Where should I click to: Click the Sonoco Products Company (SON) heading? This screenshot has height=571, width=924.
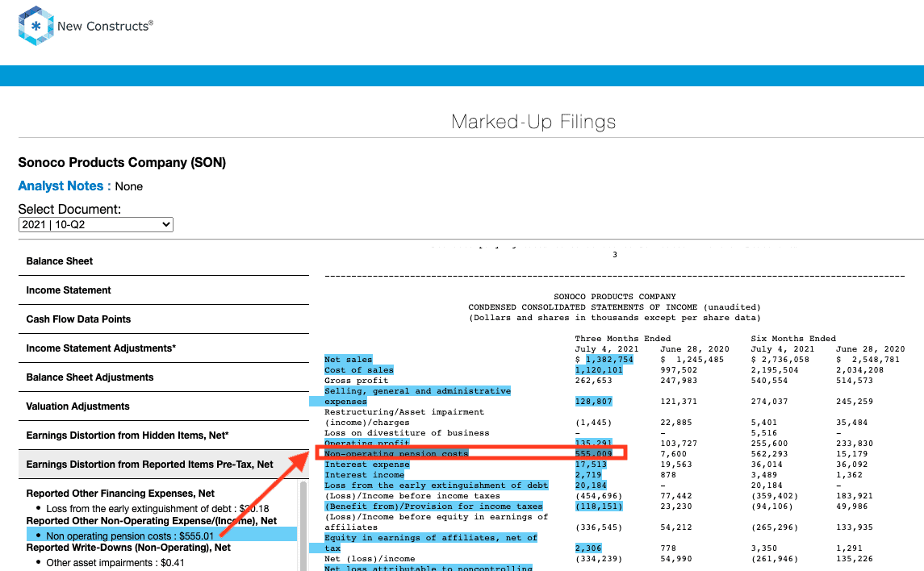click(x=122, y=162)
